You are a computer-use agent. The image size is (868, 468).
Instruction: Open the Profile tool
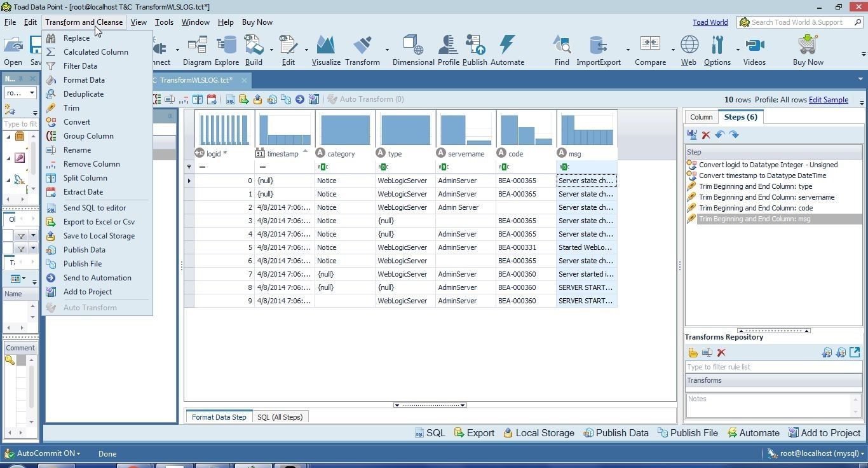click(x=448, y=50)
